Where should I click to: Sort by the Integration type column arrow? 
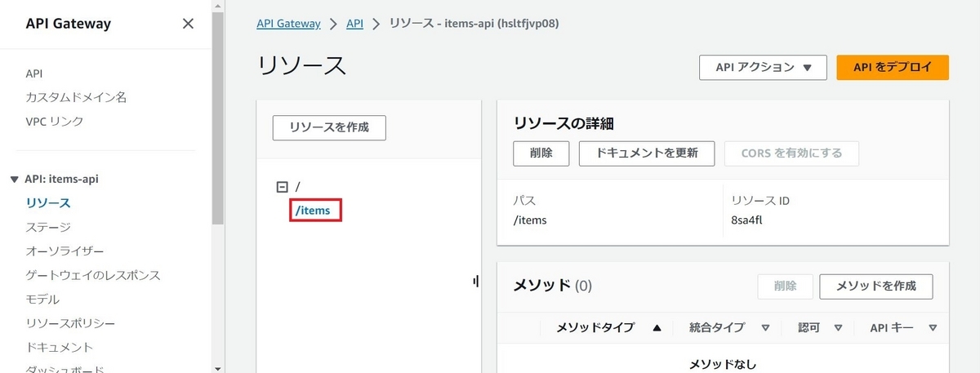pyautogui.click(x=765, y=328)
